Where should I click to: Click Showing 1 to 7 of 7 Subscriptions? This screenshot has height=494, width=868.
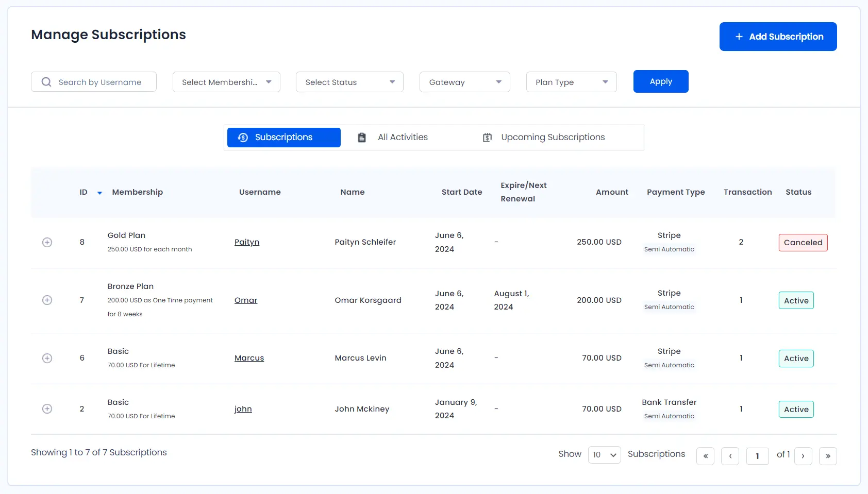(99, 452)
